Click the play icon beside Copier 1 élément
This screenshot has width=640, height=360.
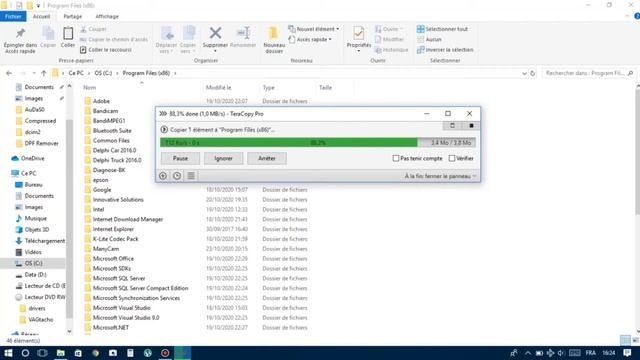click(164, 130)
